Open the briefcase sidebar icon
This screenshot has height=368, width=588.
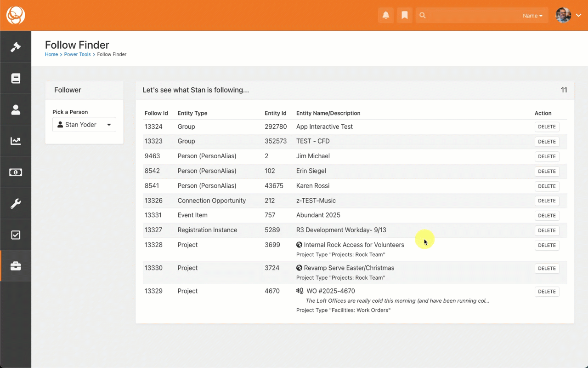pos(16,266)
